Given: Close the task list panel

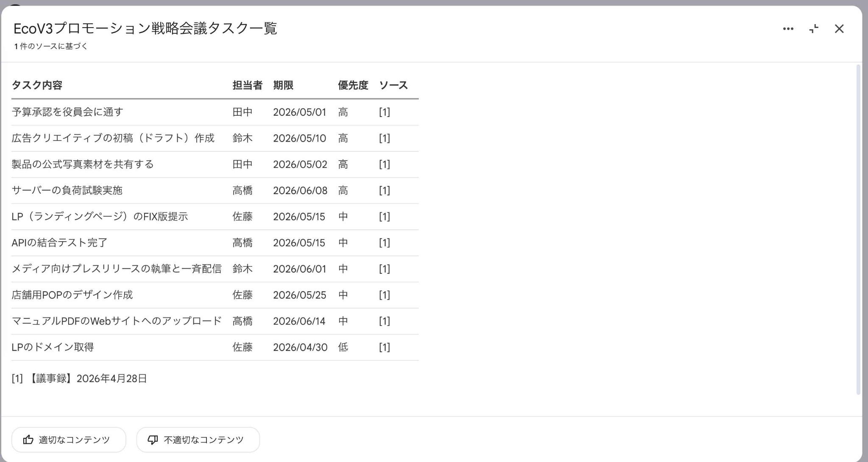Looking at the screenshot, I should (x=839, y=29).
